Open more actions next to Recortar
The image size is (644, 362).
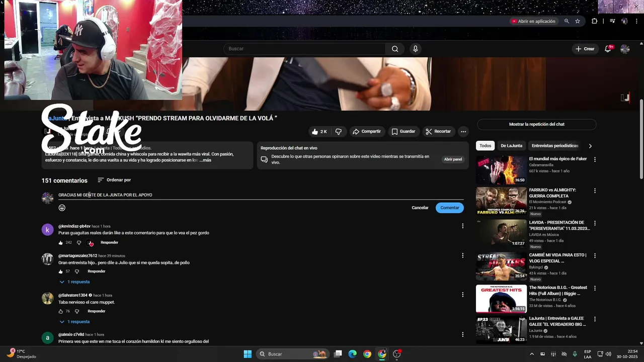[463, 131]
